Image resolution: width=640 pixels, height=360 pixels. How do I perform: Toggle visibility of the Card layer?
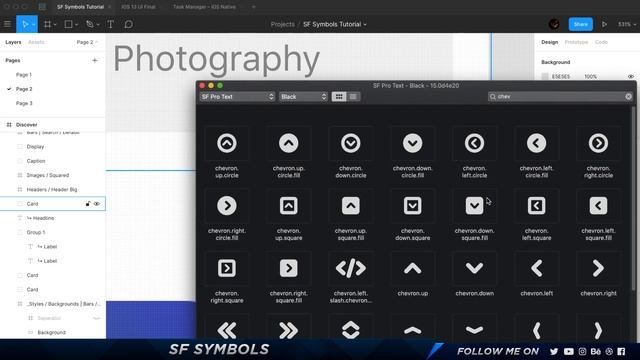(97, 204)
